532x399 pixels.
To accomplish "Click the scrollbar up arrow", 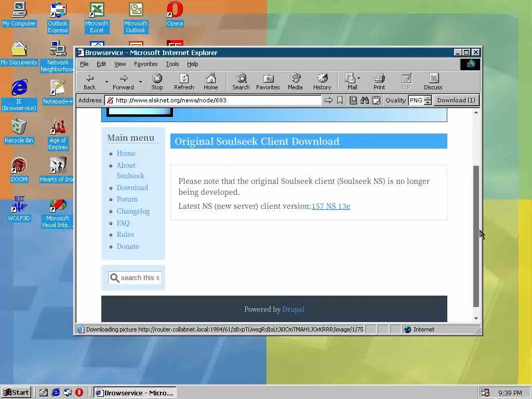I will tap(476, 112).
